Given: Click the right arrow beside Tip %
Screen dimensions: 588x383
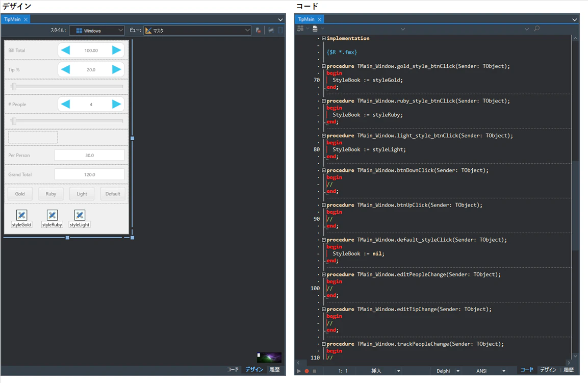Looking at the screenshot, I should pos(117,69).
